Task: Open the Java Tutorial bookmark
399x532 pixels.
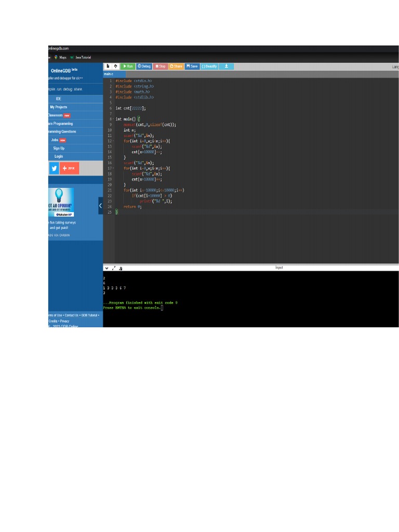Action: pyautogui.click(x=82, y=58)
